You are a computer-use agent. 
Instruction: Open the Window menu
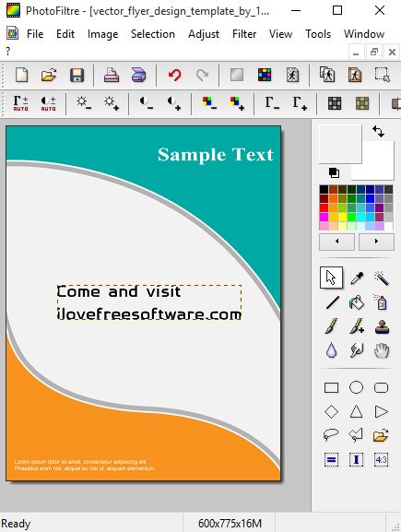[364, 34]
